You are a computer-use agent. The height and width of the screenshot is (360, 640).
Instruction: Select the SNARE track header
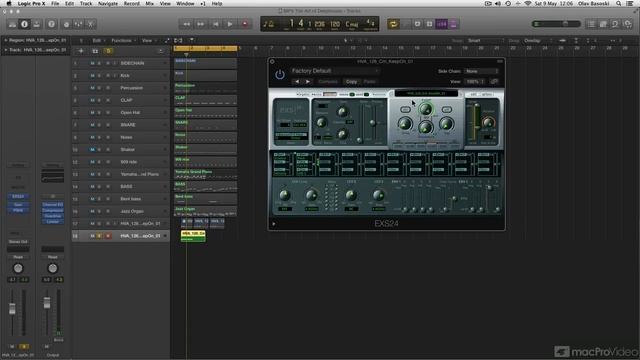(121, 125)
